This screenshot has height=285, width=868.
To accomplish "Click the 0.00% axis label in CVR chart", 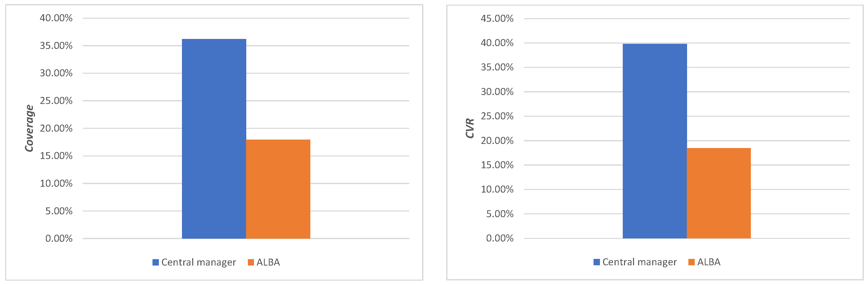I will 500,238.
